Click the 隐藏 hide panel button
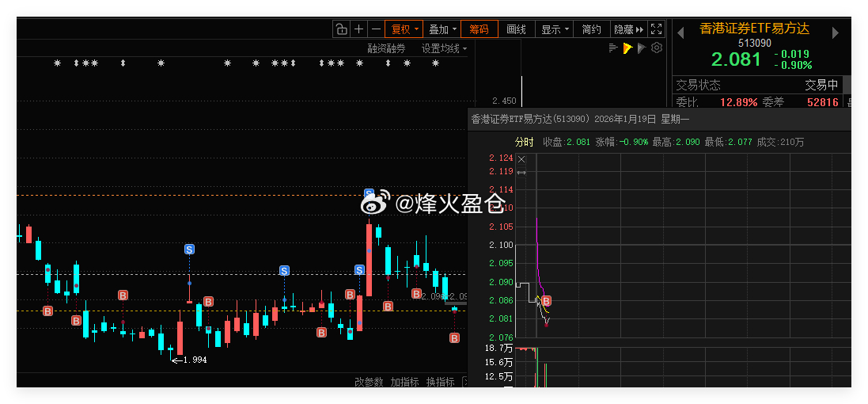Screen dimensions: 868x404 pyautogui.click(x=628, y=29)
